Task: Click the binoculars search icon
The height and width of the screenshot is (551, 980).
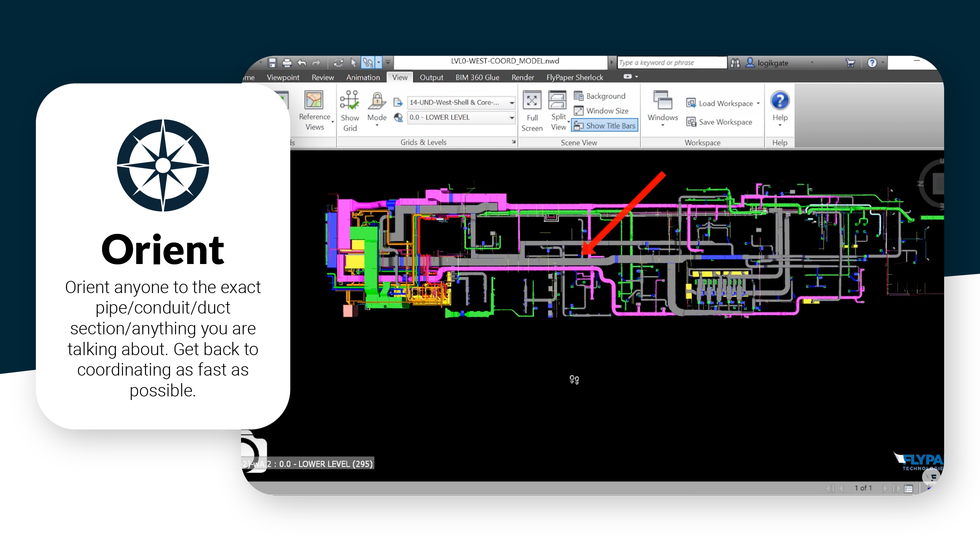Action: click(735, 63)
